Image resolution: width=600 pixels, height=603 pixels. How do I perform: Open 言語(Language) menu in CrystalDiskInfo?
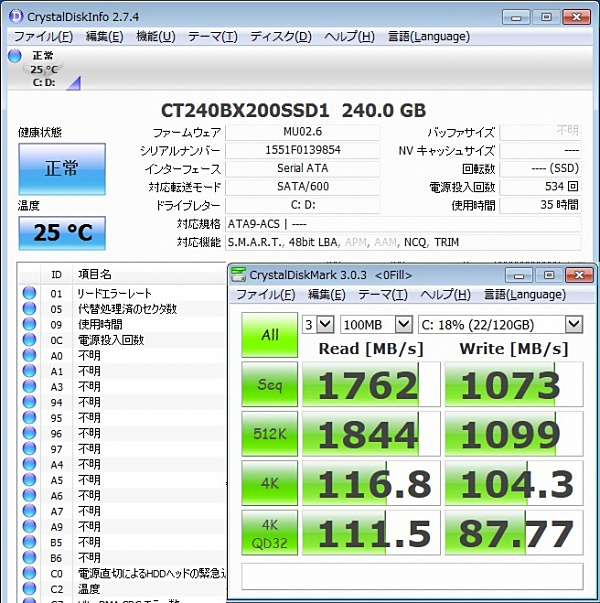428,37
